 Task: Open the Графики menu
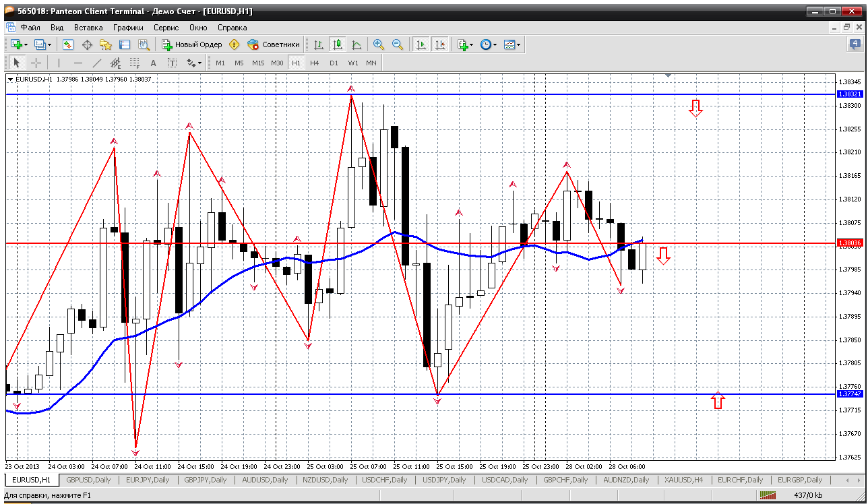click(x=128, y=28)
